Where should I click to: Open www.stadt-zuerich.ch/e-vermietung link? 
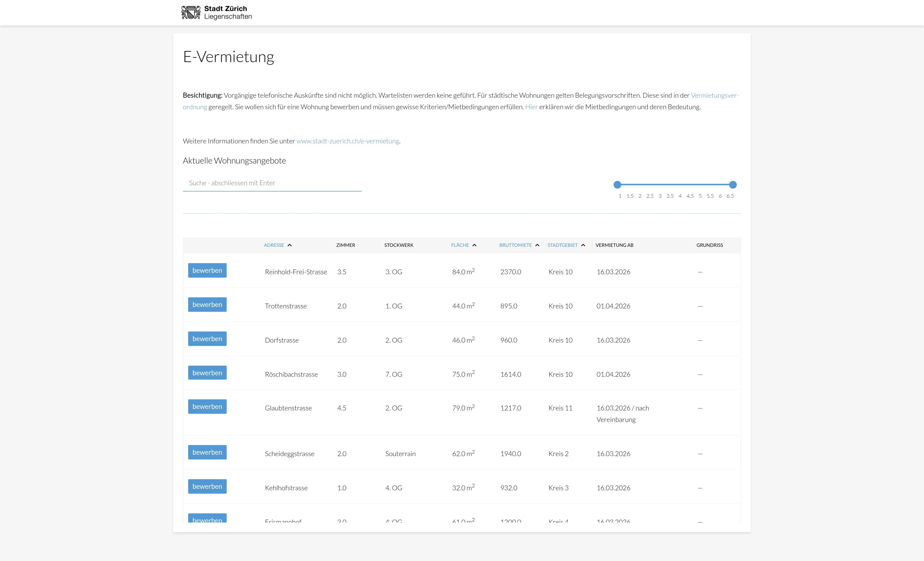(348, 141)
